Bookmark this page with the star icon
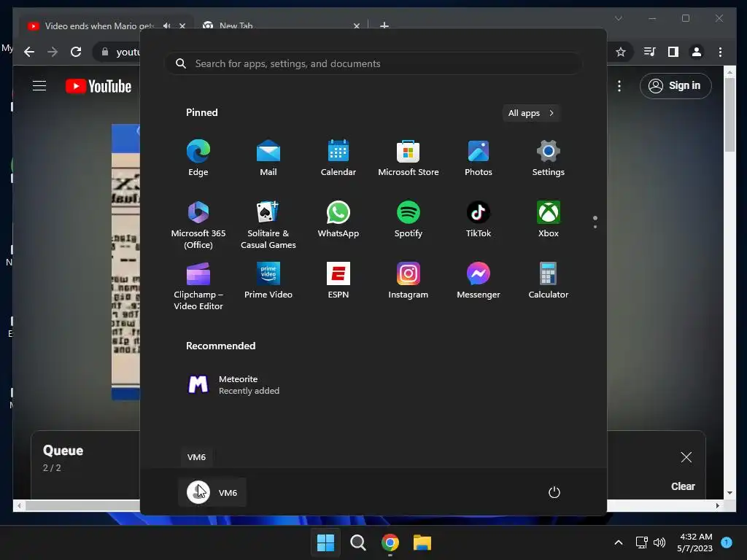Screen dimensions: 747x560 point(621,52)
